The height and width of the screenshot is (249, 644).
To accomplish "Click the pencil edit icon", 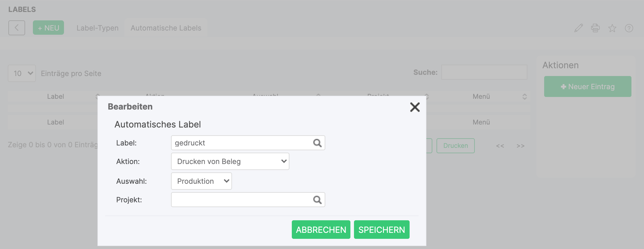I will point(579,28).
